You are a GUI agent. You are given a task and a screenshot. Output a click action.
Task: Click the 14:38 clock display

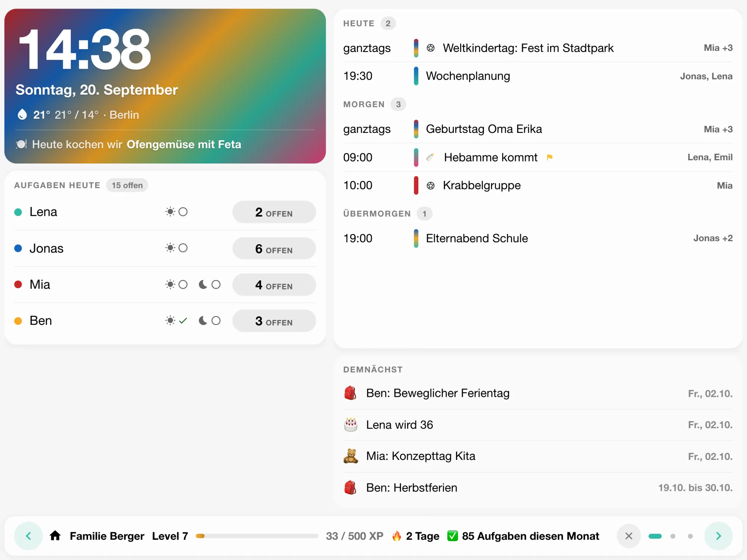pos(84,50)
